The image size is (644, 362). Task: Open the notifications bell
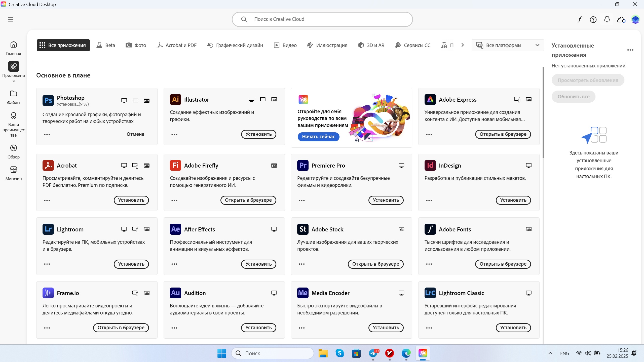pyautogui.click(x=607, y=19)
